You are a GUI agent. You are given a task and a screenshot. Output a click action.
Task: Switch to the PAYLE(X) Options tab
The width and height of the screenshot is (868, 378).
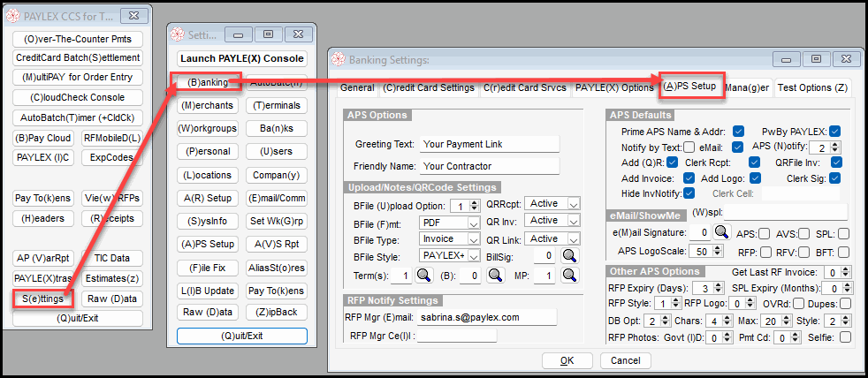tap(614, 88)
